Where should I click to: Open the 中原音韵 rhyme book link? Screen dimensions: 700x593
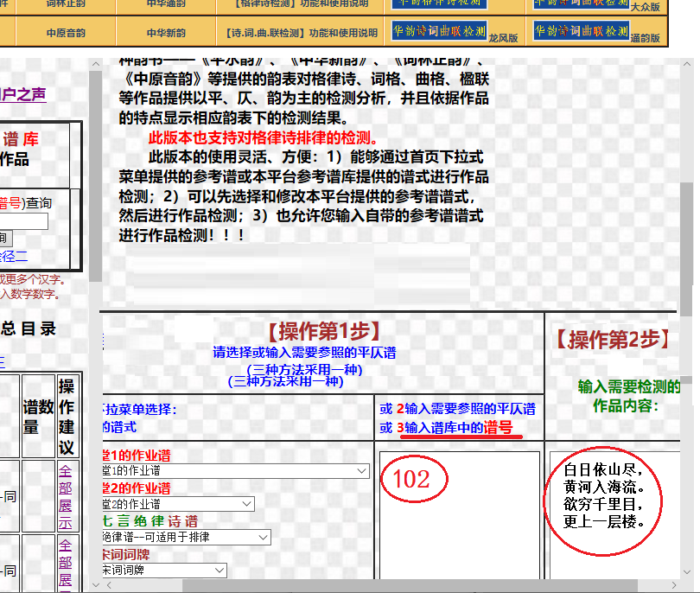click(x=66, y=33)
